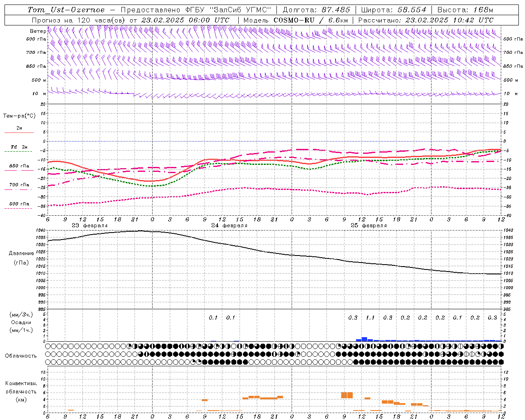Image resolution: width=525 pixels, height=420 pixels.
Task: Click the '(гПа)' pressure unit label
Action: click(x=21, y=262)
